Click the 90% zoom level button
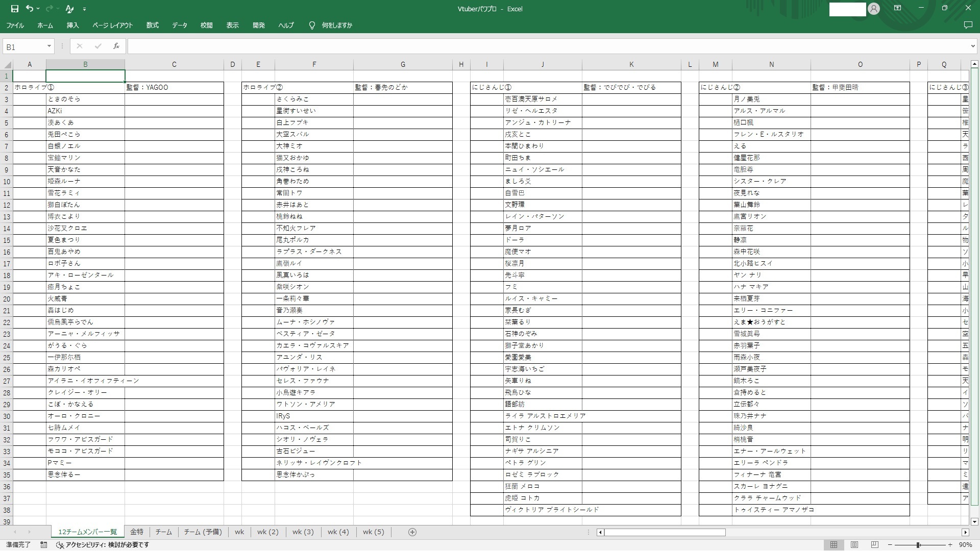 (965, 545)
